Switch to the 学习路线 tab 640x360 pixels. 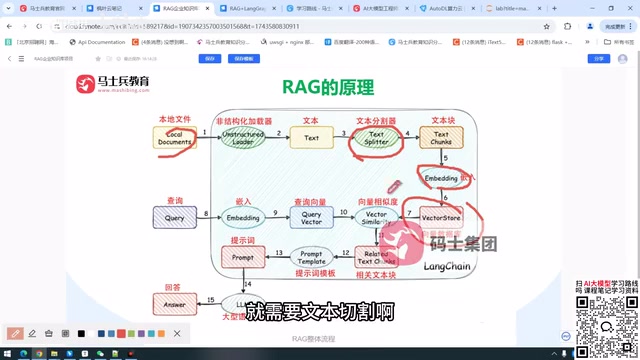click(x=314, y=8)
